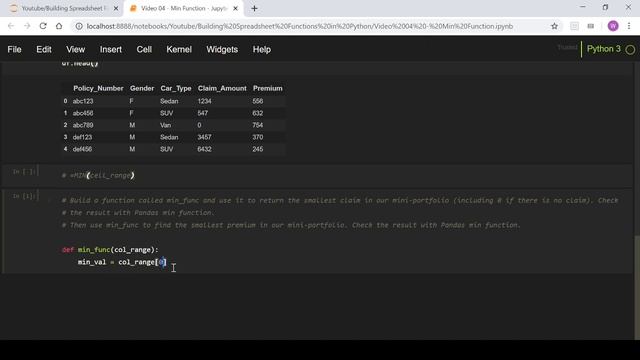Image resolution: width=640 pixels, height=360 pixels.
Task: Click the address bar URL
Action: tap(300, 26)
